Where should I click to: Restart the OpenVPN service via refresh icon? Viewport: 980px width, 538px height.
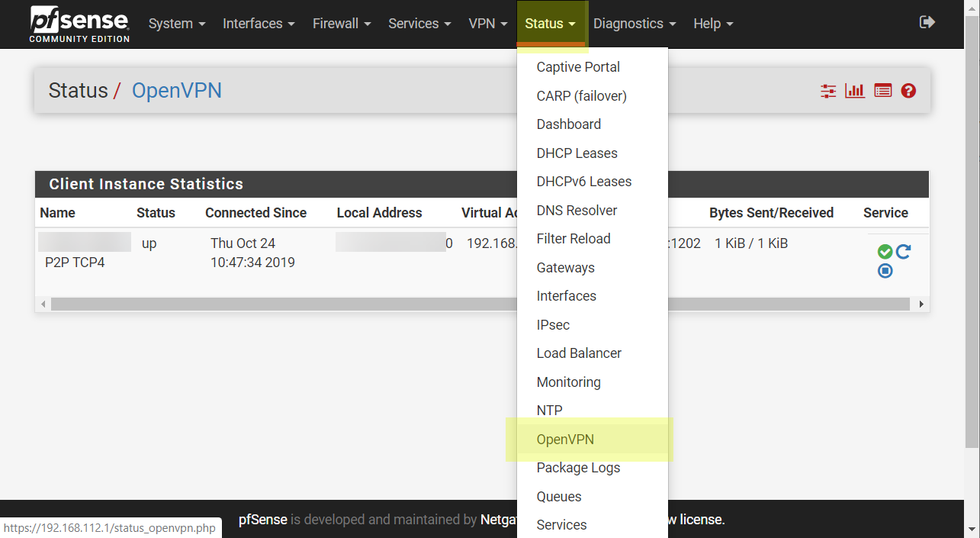904,251
